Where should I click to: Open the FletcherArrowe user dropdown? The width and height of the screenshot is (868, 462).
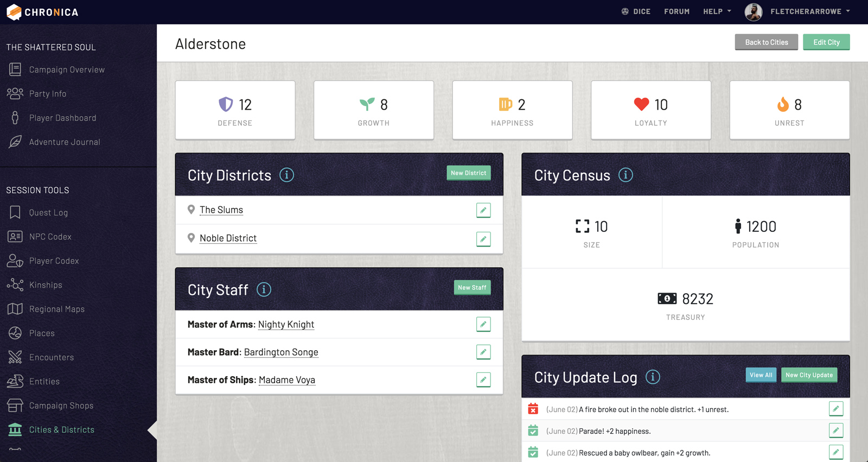(x=810, y=11)
